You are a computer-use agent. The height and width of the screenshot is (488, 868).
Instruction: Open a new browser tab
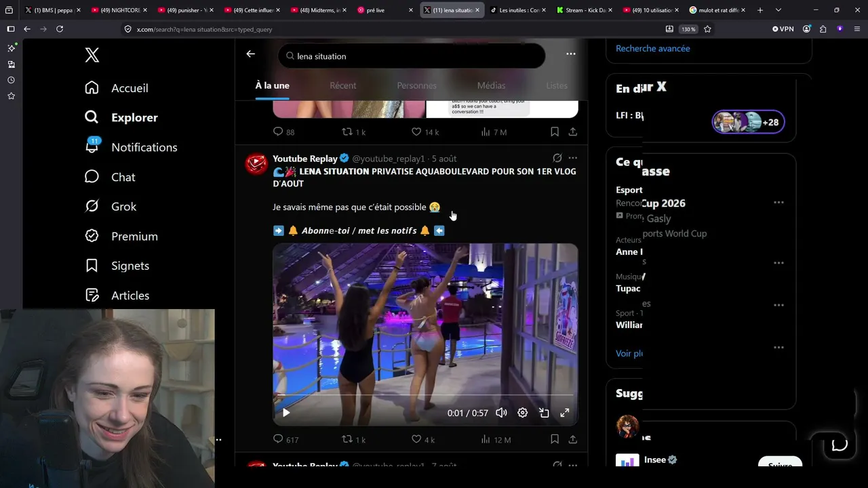pyautogui.click(x=760, y=10)
